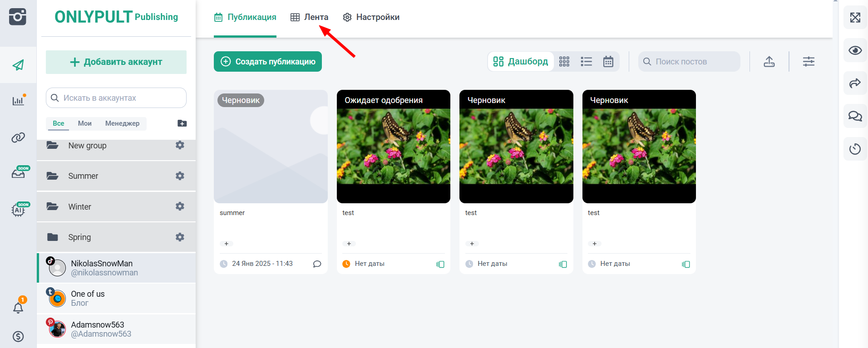Click the upload export icon

click(x=769, y=62)
